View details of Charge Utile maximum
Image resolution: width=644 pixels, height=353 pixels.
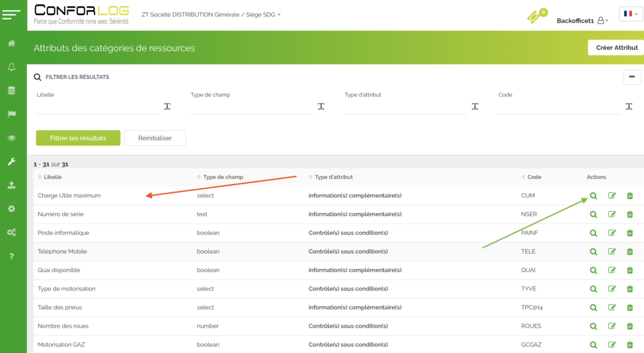coord(593,196)
